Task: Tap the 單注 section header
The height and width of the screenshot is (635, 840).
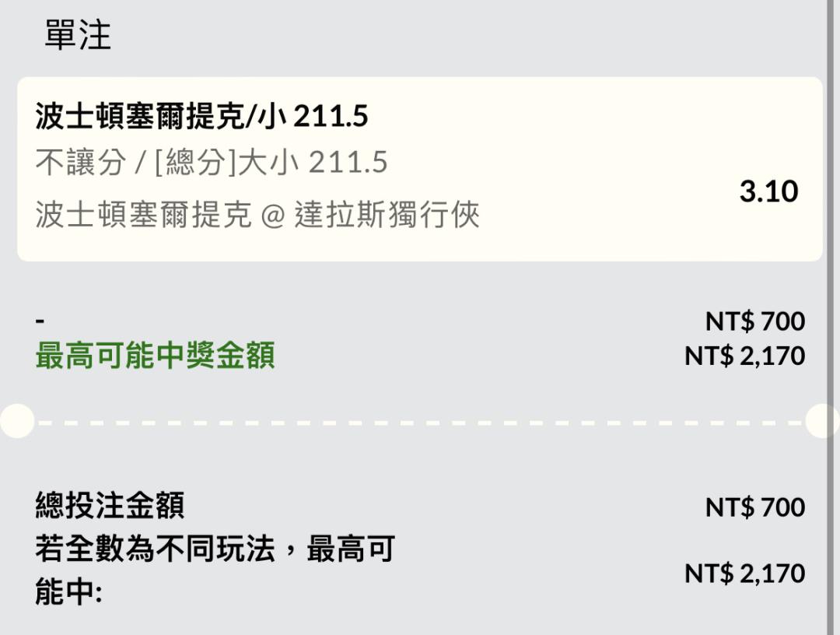Action: pos(78,35)
